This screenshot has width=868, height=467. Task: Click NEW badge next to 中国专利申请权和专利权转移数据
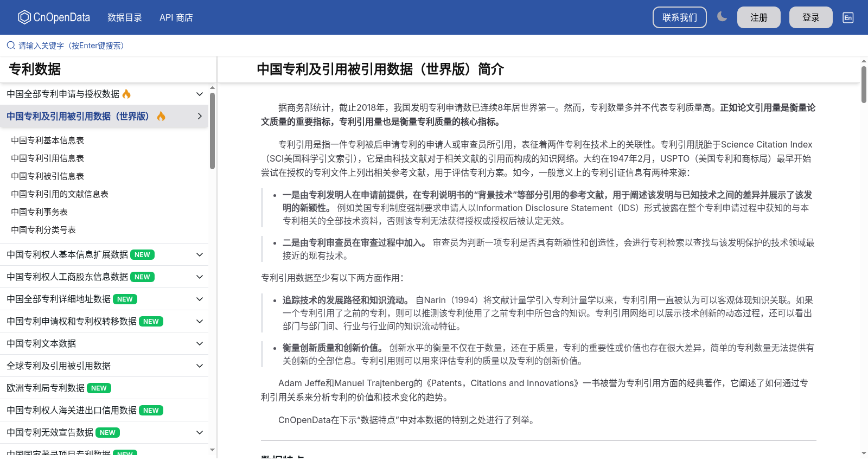[151, 322]
